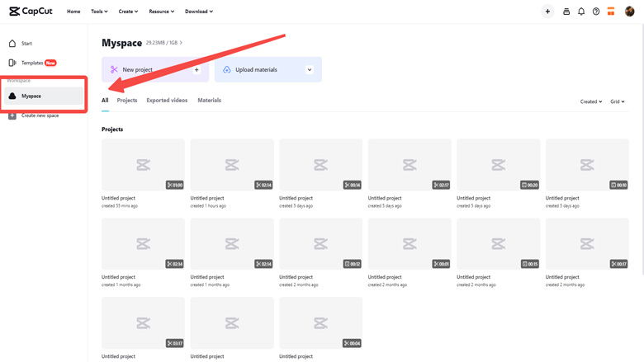Screen dimensions: 644x362
Task: Expand the Tools menu
Action: click(x=99, y=12)
